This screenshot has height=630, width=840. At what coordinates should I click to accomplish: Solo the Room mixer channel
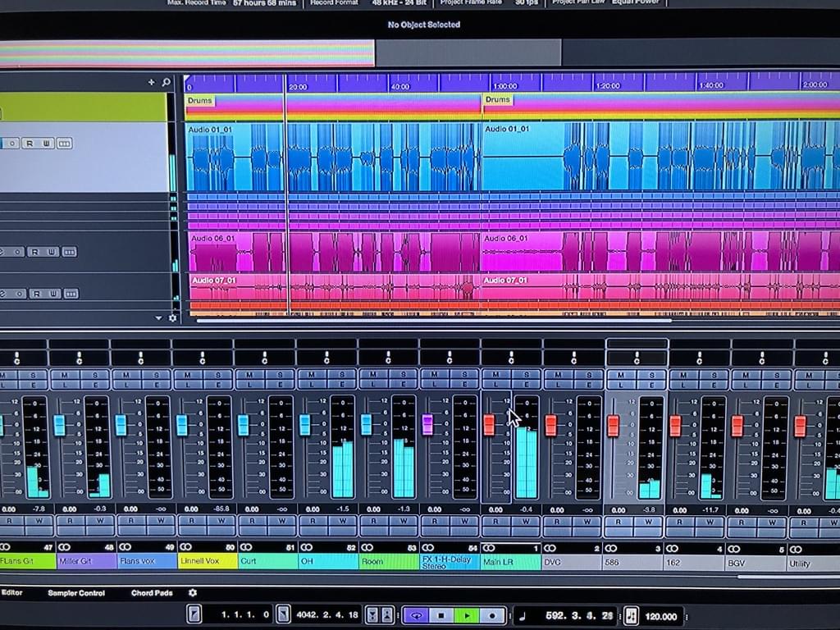(x=404, y=375)
